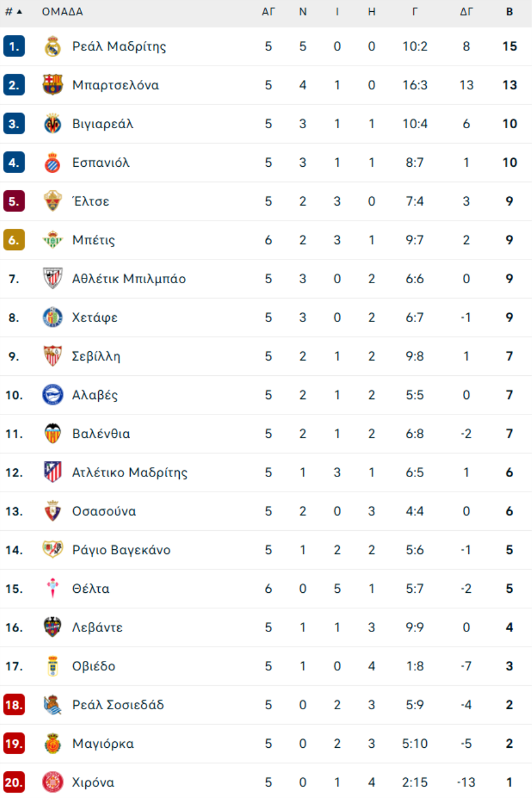Open the Εσπανιόλ team page
532x798 pixels.
[x=100, y=163]
